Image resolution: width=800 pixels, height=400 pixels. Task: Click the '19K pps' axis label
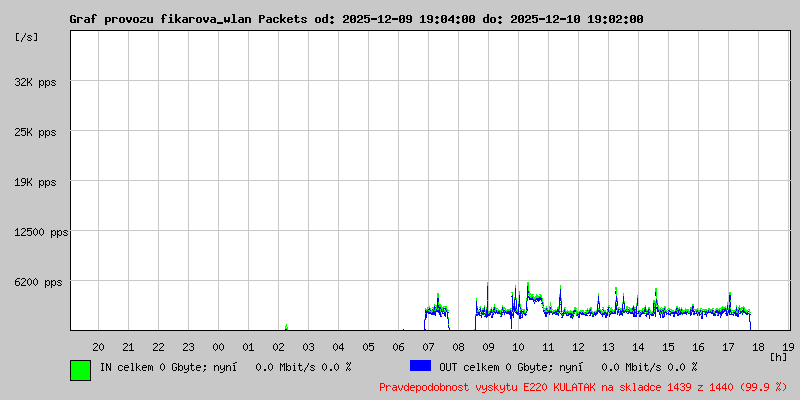tap(35, 183)
